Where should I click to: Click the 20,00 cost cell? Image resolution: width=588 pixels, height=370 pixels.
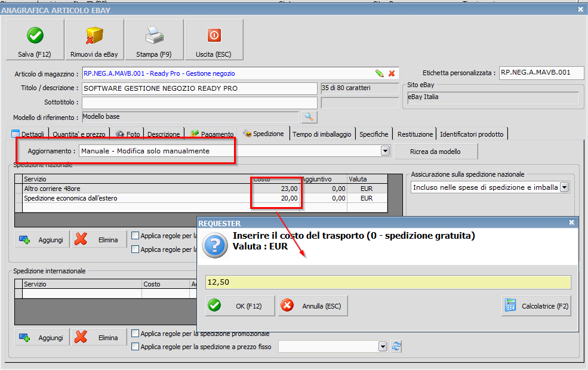276,198
